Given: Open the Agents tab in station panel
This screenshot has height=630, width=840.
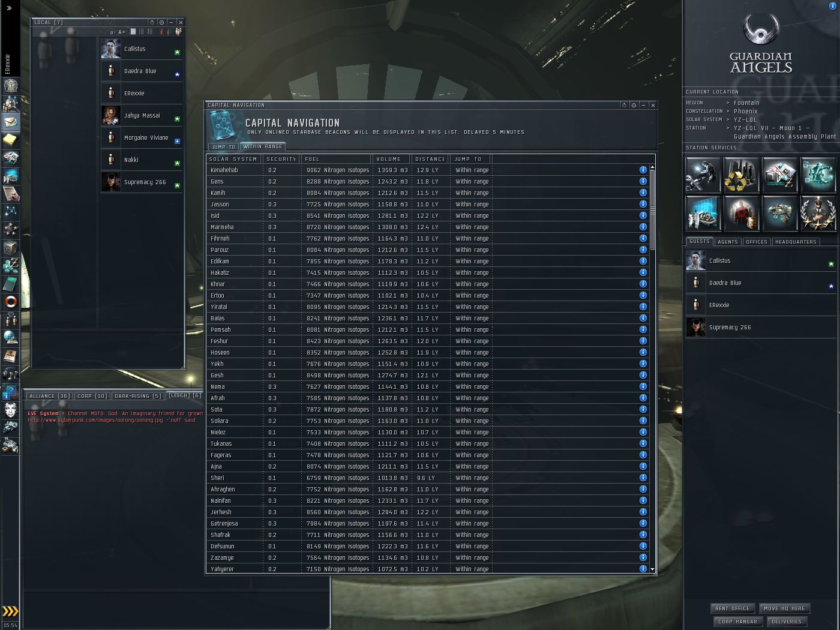Looking at the screenshot, I should tap(728, 242).
